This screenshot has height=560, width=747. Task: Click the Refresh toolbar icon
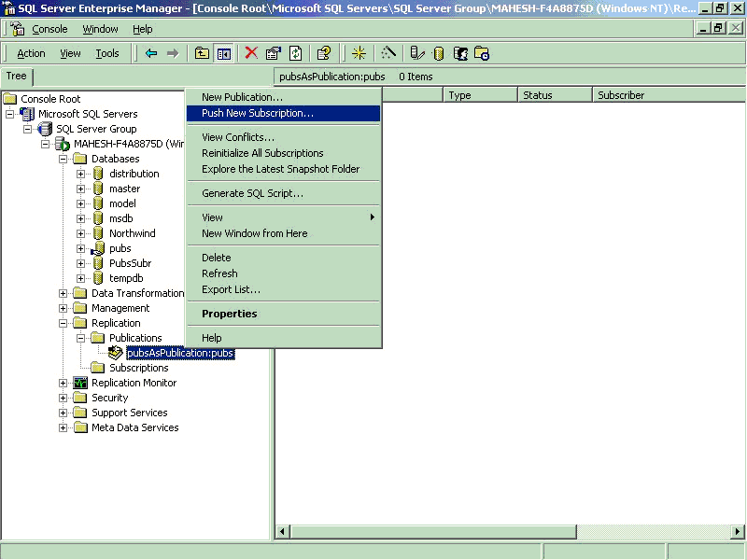pos(295,53)
